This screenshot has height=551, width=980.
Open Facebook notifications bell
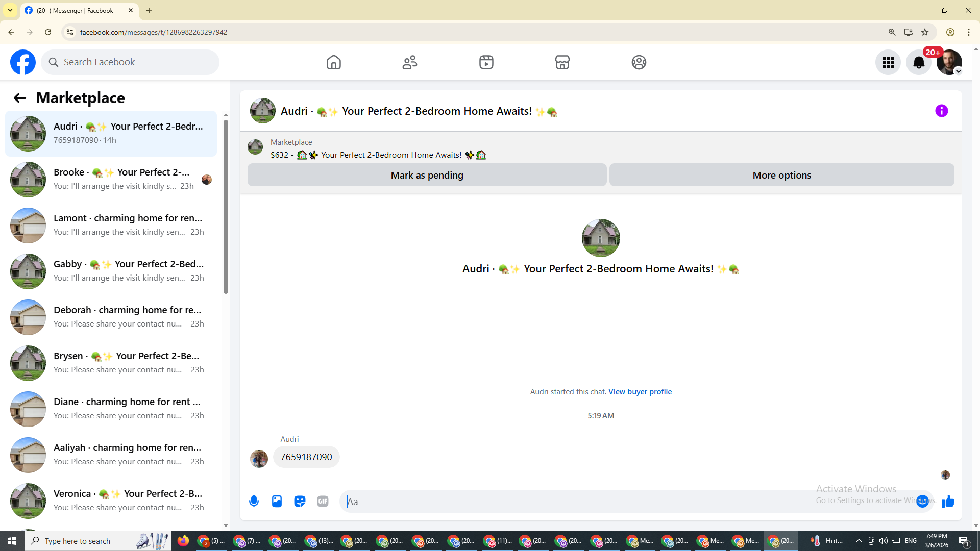pos(918,62)
